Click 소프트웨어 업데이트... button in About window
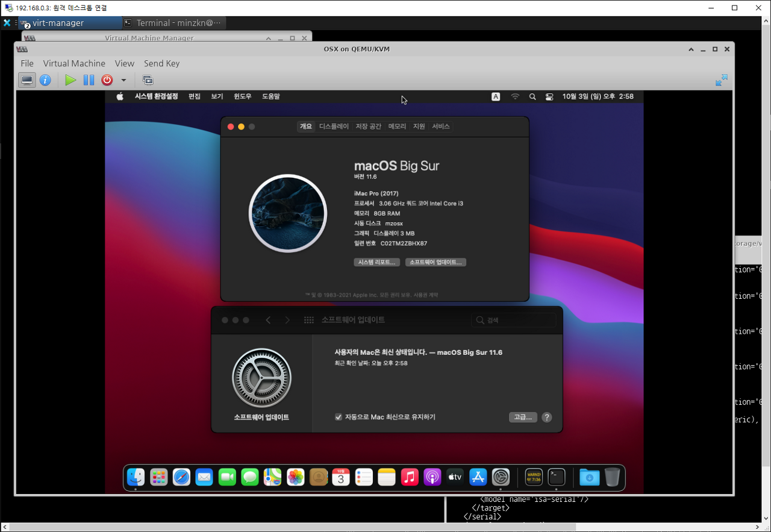Image resolution: width=771 pixels, height=532 pixels. coord(436,262)
